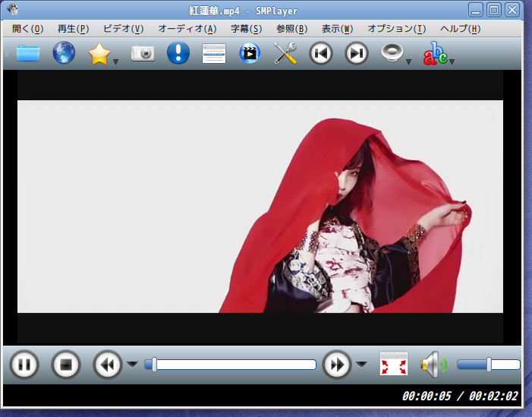The image size is (532, 417).
Task: Open the オプション(T) menu
Action: coord(397,29)
